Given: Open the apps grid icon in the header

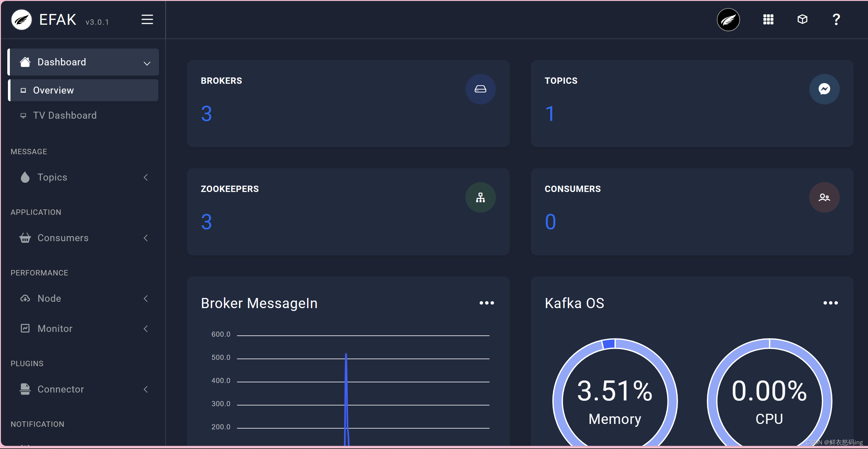Looking at the screenshot, I should (x=768, y=20).
